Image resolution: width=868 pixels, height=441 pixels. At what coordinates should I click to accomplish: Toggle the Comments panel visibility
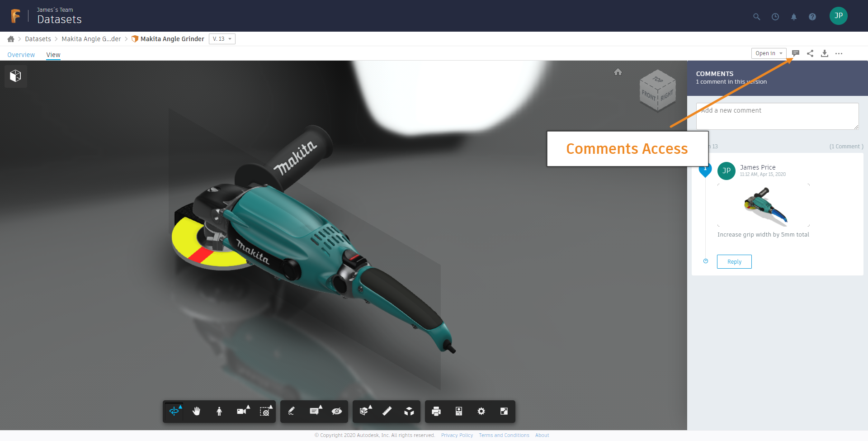[796, 53]
